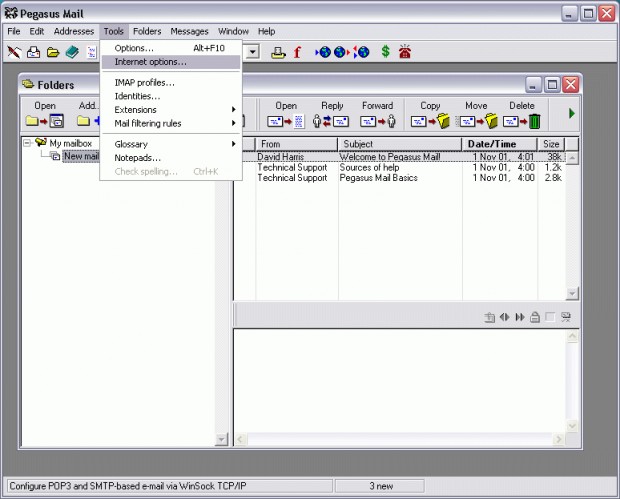Sort messages by Size column header
620x499 pixels.
(x=551, y=144)
